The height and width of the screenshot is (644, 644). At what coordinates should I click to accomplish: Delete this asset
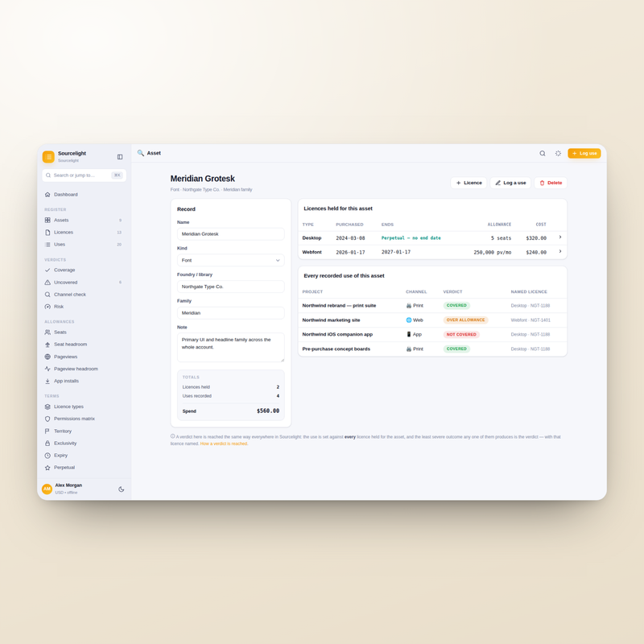(551, 183)
